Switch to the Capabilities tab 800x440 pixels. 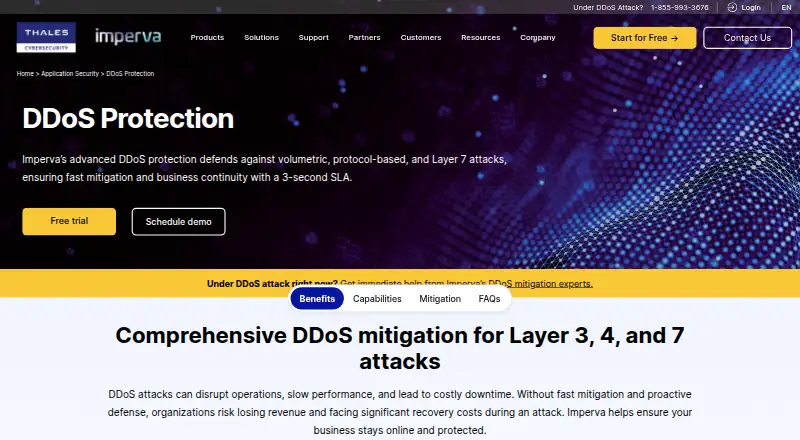coord(377,299)
